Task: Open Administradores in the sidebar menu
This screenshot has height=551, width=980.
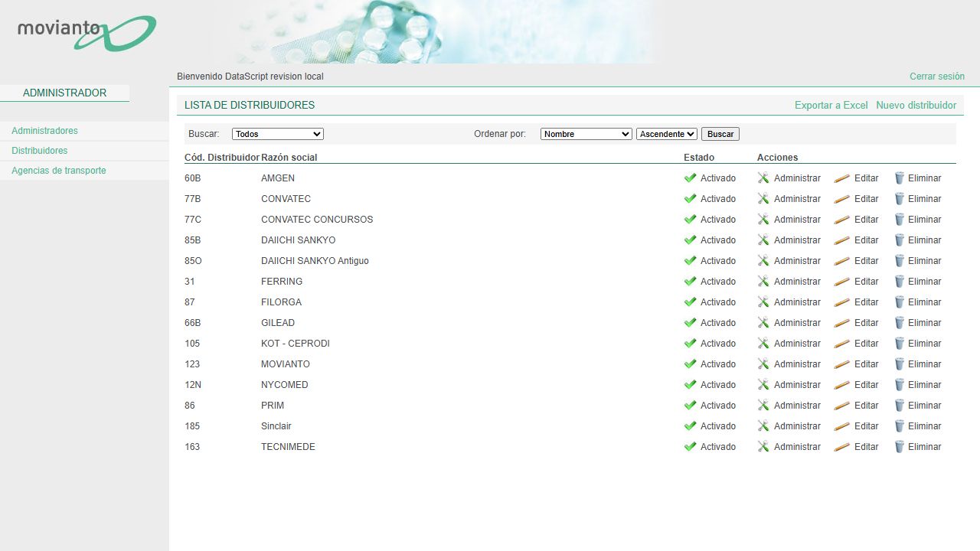Action: (44, 131)
